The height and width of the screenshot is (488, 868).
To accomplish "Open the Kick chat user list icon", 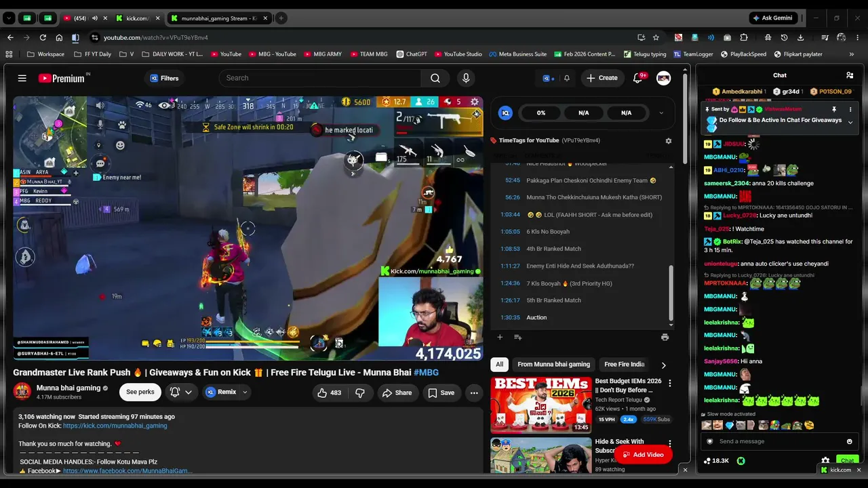I will point(850,75).
